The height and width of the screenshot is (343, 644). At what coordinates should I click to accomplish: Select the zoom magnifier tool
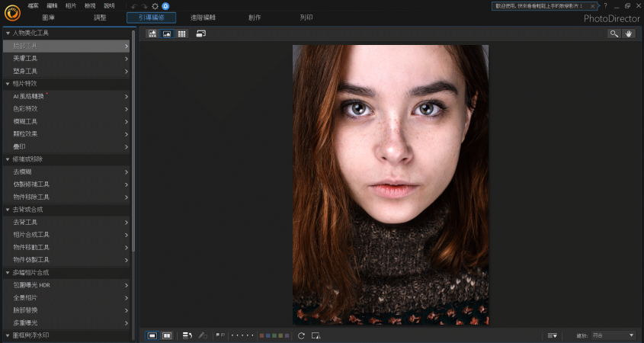click(x=614, y=34)
